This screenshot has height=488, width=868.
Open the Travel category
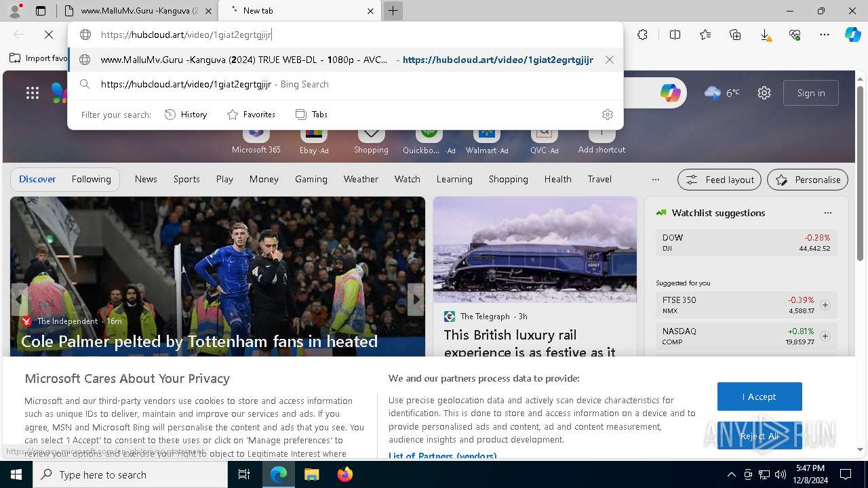tap(599, 179)
